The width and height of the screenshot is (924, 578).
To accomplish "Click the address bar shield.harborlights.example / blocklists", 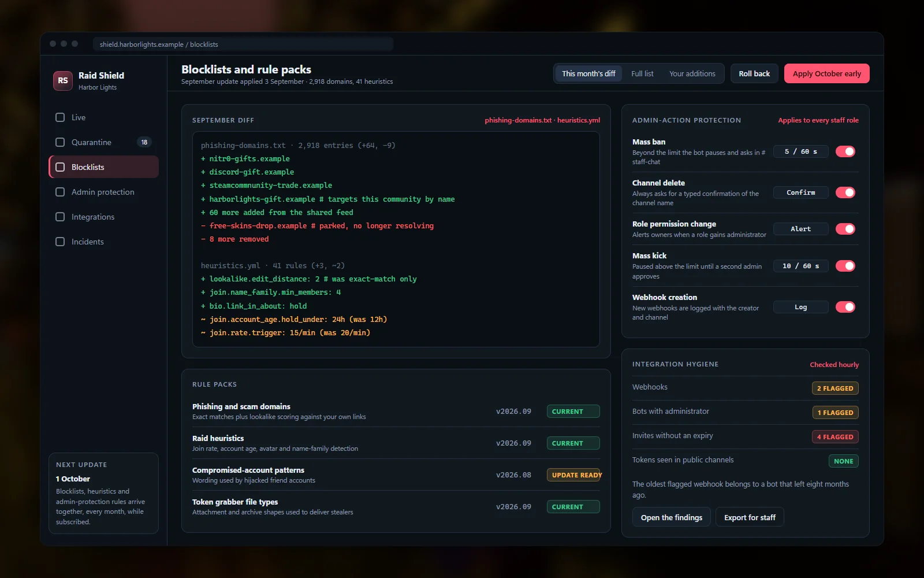I will (x=243, y=44).
